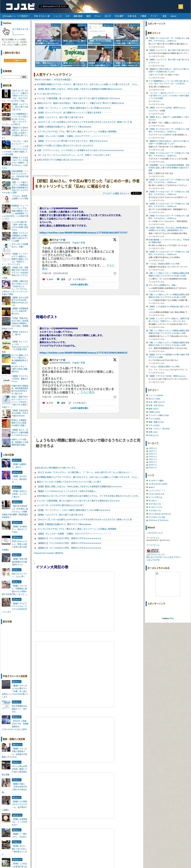
Task: Click info icon on second embedded tweet
Action: (115, 397)
